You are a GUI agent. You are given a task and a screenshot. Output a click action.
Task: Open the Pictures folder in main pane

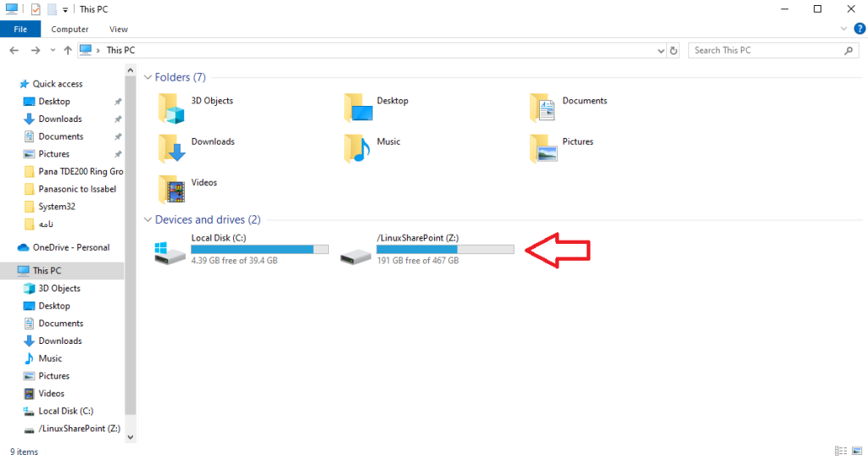tap(543, 148)
